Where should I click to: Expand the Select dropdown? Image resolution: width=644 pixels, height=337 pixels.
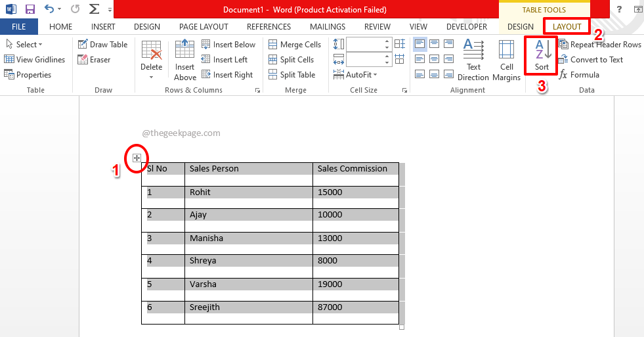coord(24,45)
